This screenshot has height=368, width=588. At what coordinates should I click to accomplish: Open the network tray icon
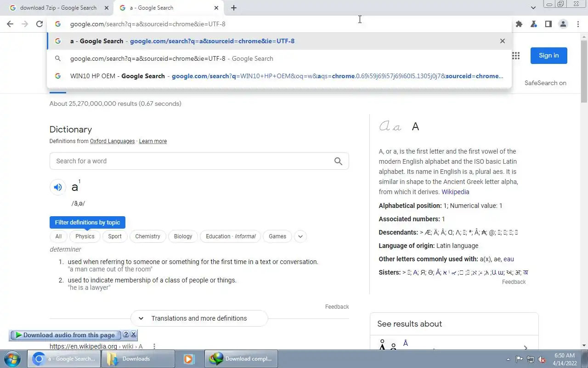point(531,359)
